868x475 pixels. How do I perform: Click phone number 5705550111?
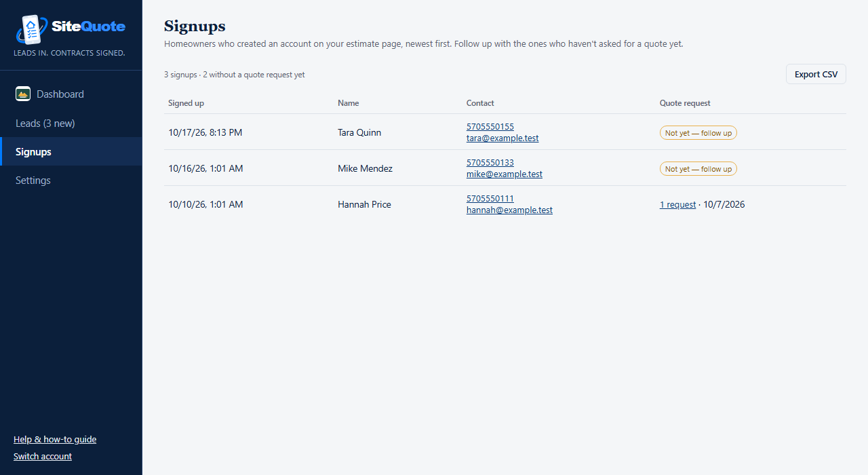[x=490, y=199]
